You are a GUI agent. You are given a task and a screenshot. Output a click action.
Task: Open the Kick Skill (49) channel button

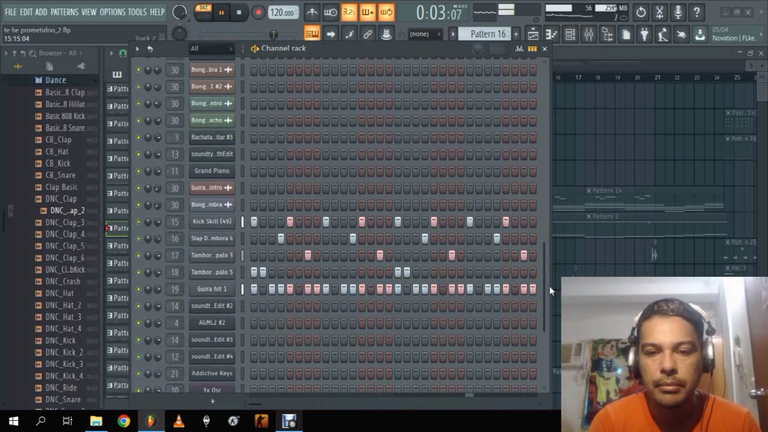coord(212,222)
